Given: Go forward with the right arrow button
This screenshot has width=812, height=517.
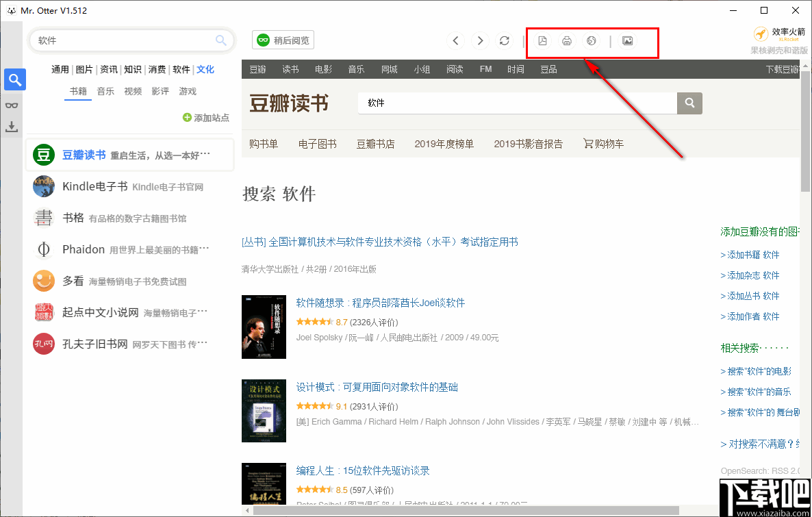Looking at the screenshot, I should 480,40.
